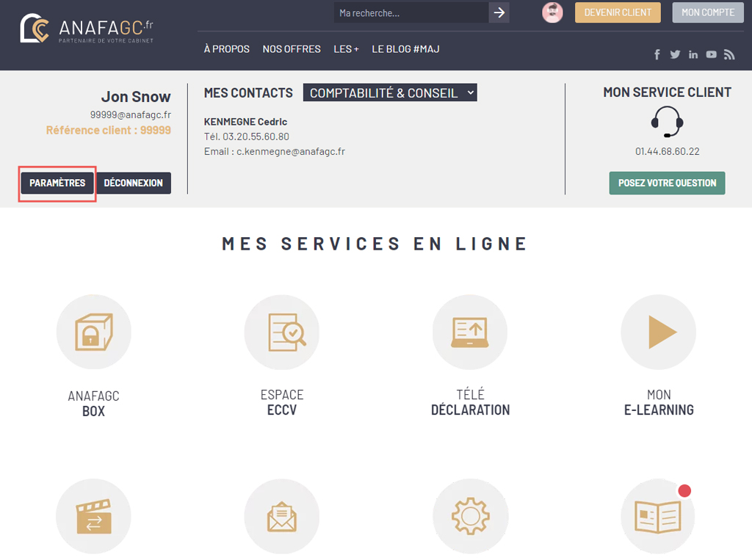Click the ANAFAGC BOX label
This screenshot has height=560, width=752.
tap(93, 404)
